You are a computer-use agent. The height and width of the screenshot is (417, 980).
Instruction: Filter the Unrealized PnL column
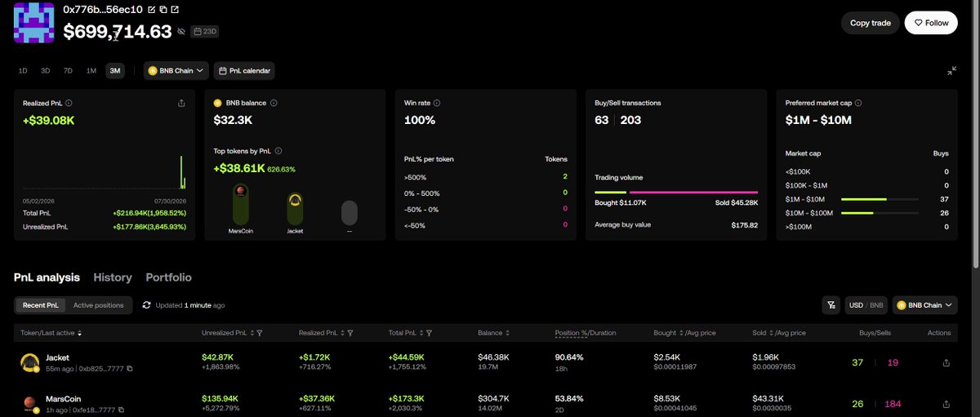(260, 333)
